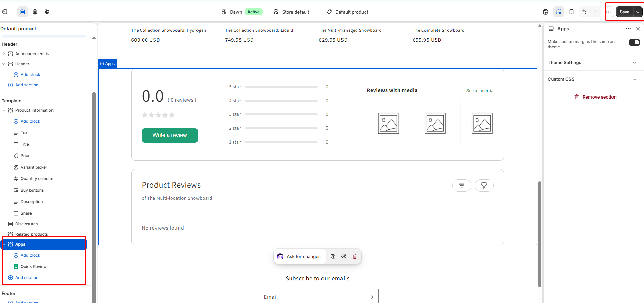Click the 5 star rating bar

point(281,87)
